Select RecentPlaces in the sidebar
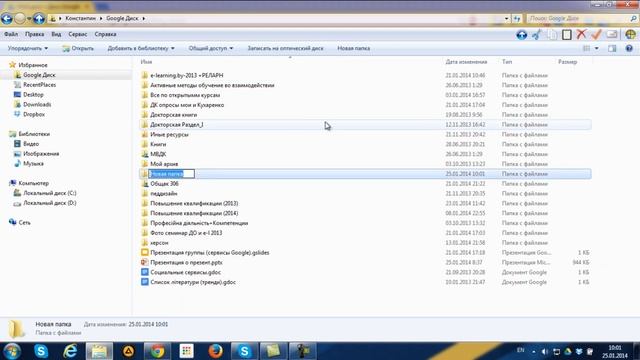This screenshot has height=360, width=640. 40,85
